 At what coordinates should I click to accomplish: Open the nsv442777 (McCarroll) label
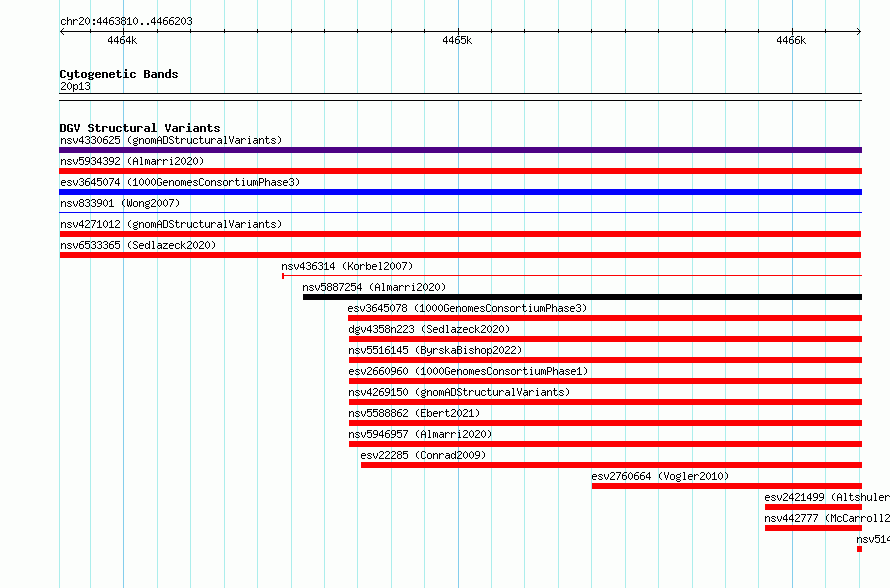tap(827, 518)
